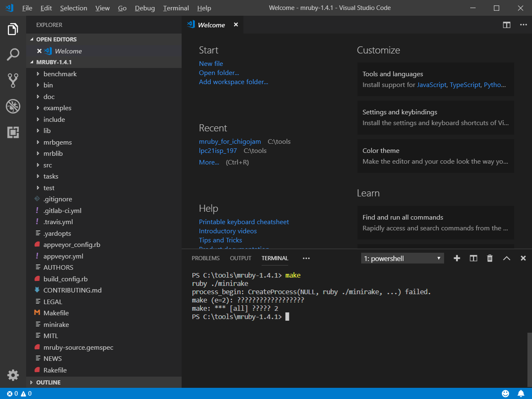Maximize the panel with the up chevron
The height and width of the screenshot is (399, 532).
[x=506, y=258]
